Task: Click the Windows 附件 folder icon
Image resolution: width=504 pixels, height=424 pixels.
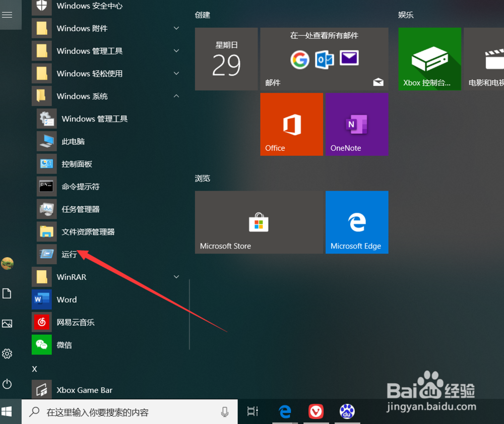Action: click(x=42, y=28)
